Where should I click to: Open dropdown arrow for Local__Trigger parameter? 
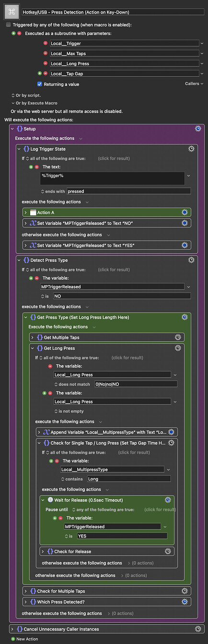pyautogui.click(x=203, y=43)
